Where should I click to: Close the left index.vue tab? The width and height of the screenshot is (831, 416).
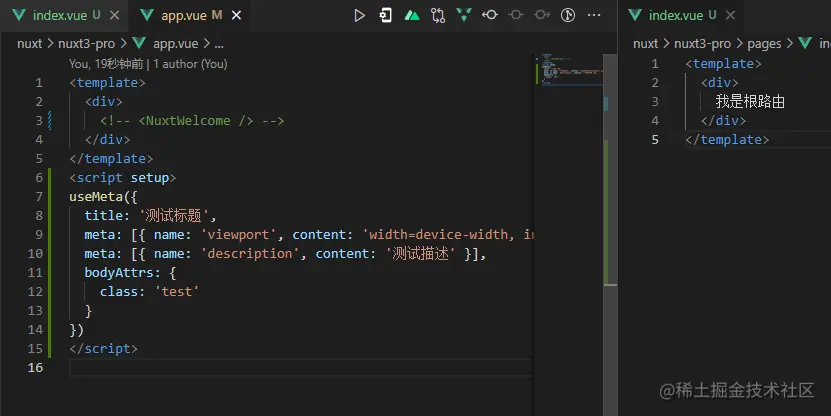114,15
